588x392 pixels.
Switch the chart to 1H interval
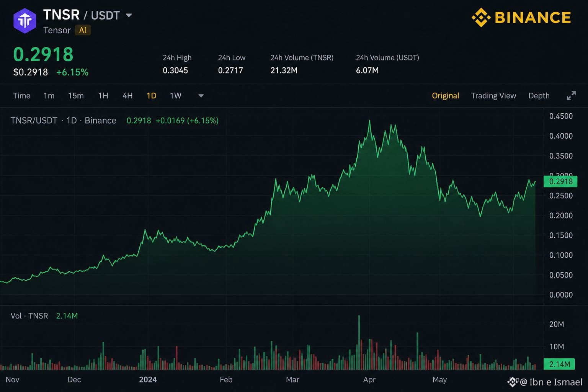point(103,96)
